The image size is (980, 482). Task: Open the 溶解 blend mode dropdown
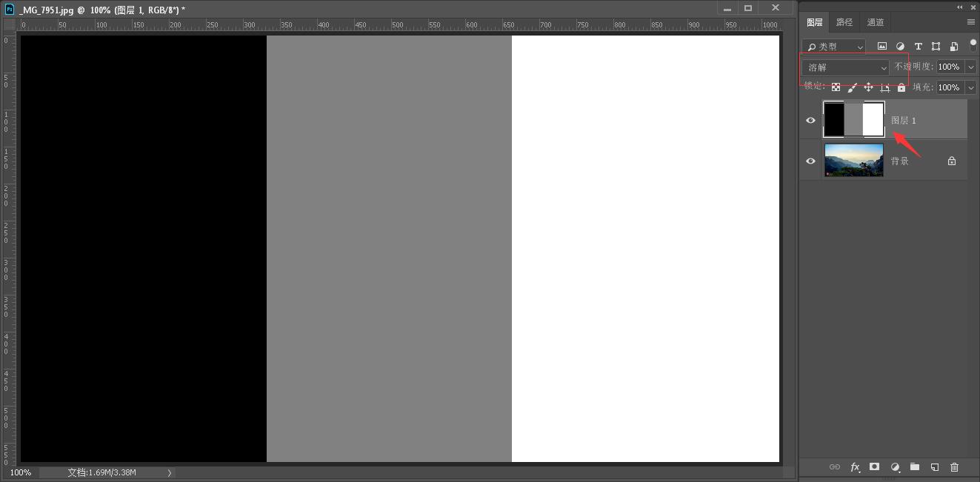point(846,67)
